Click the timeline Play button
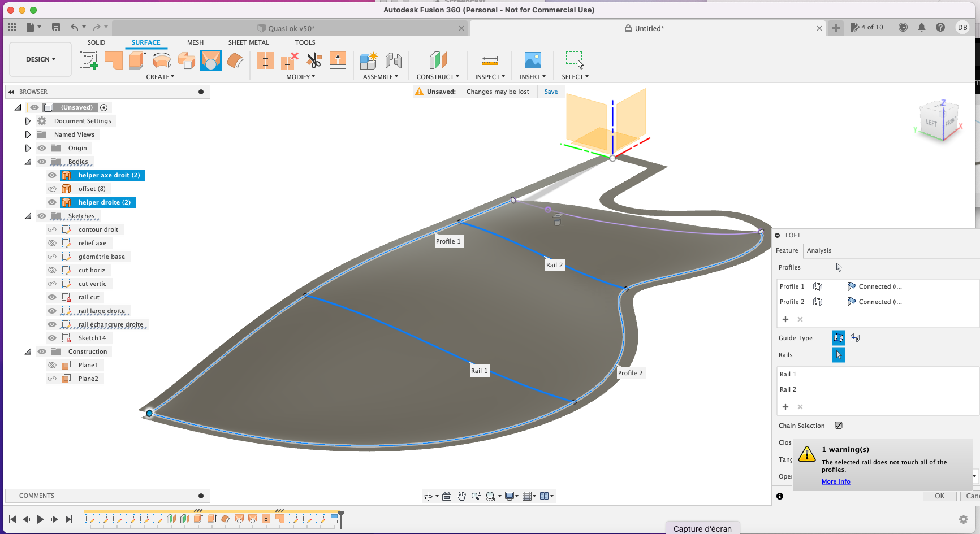980x534 pixels. 40,519
